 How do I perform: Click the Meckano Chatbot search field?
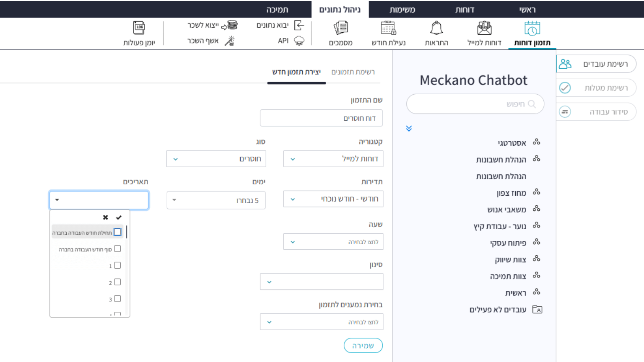coord(475,104)
